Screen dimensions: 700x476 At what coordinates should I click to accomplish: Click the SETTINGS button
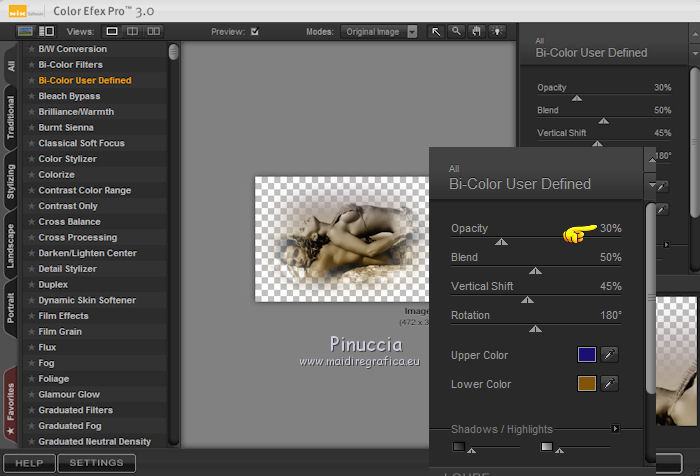(x=96, y=463)
